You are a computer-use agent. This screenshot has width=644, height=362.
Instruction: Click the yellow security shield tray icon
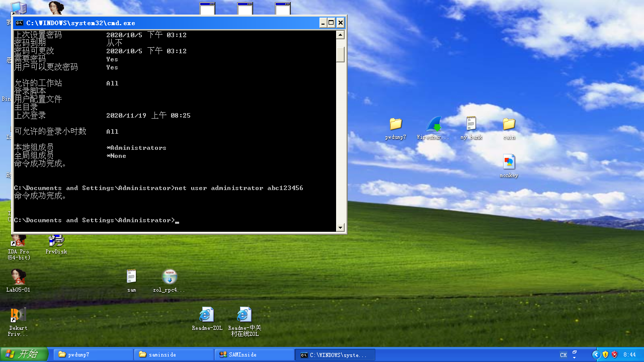click(x=605, y=354)
